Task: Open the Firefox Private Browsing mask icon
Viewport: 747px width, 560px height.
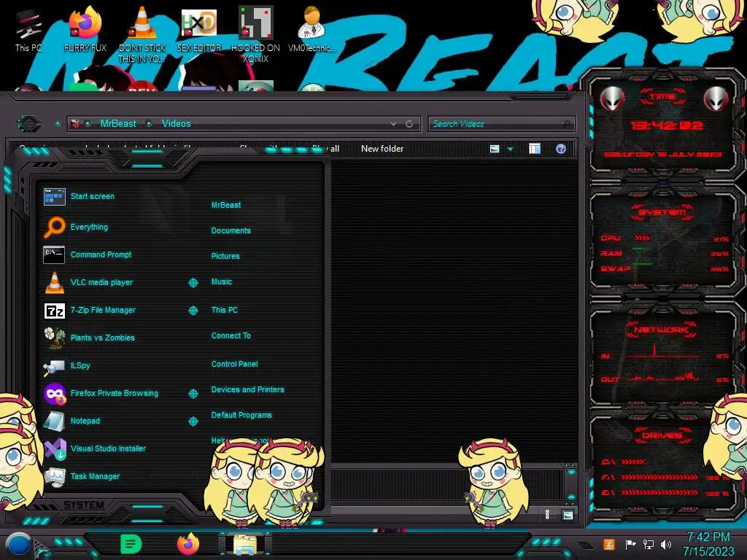Action: (55, 393)
